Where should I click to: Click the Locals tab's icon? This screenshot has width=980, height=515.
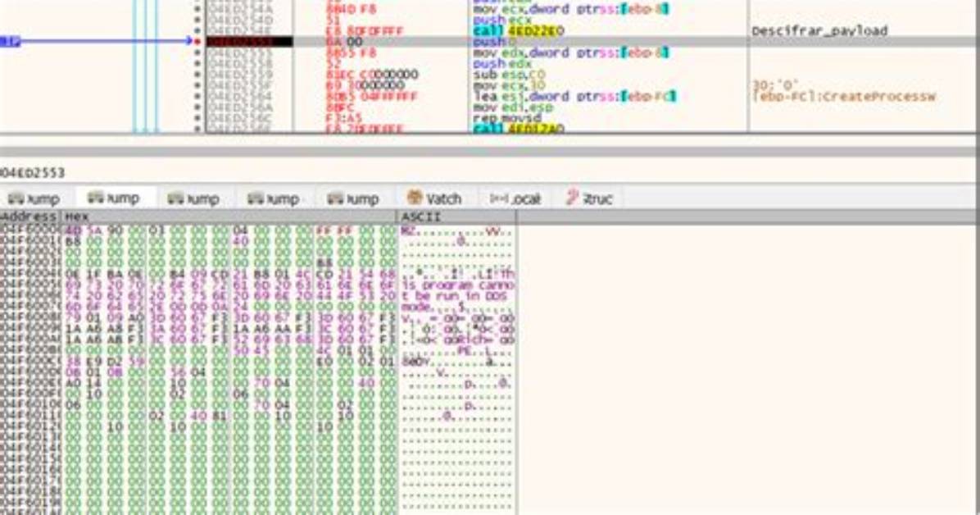498,198
